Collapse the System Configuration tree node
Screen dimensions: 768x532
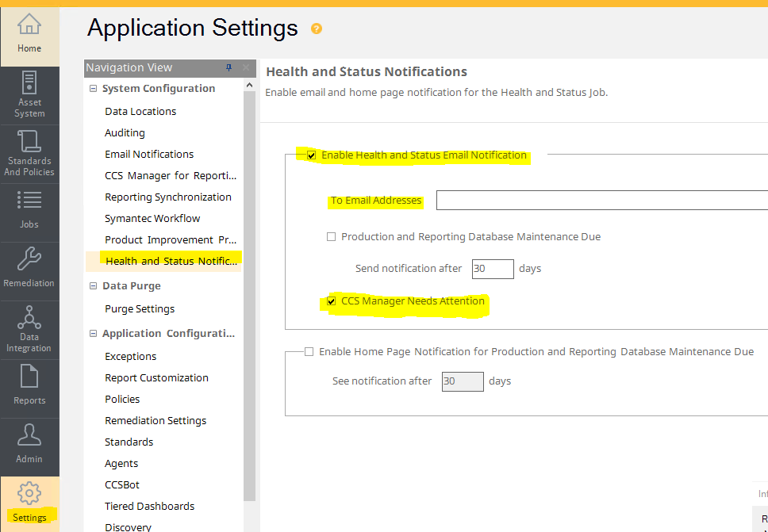(94, 89)
